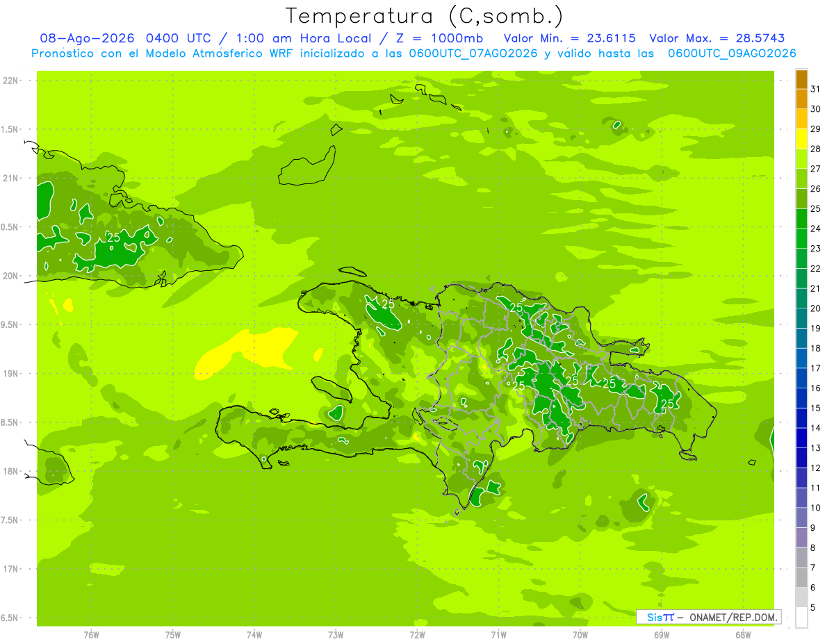Click the legend value '20'
This screenshot has width=834, height=644.
pos(815,308)
